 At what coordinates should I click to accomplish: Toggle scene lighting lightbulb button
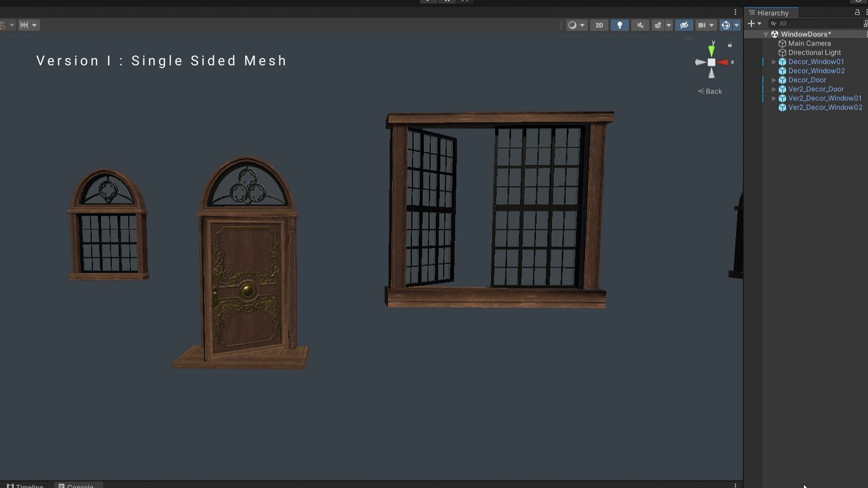(x=619, y=25)
